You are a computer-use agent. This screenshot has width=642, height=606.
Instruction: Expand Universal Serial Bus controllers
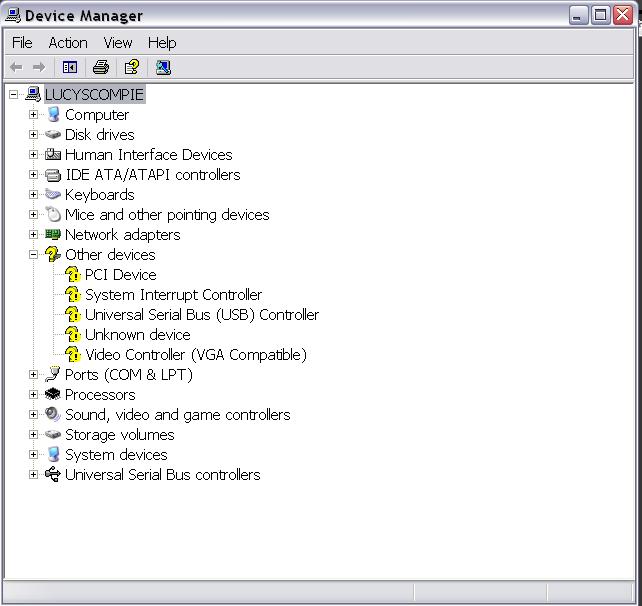pos(34,475)
